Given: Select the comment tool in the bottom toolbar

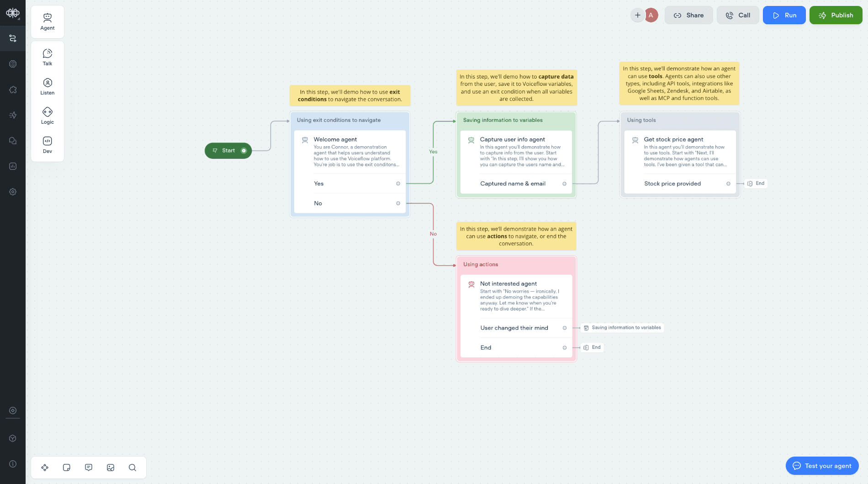Looking at the screenshot, I should pos(89,468).
